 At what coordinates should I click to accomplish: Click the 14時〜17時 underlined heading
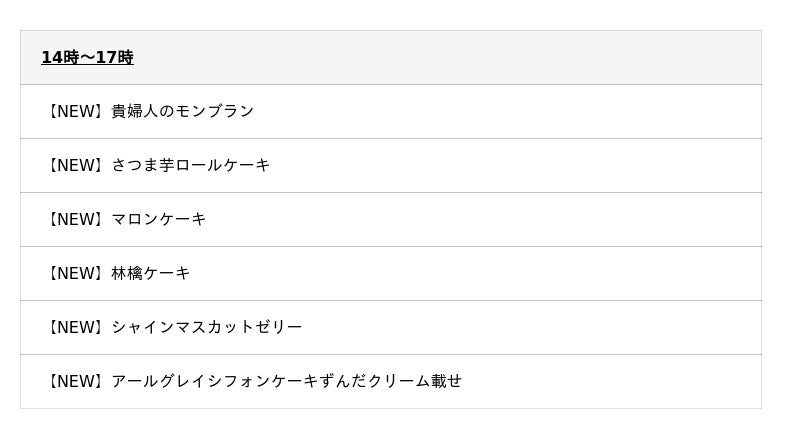87,58
